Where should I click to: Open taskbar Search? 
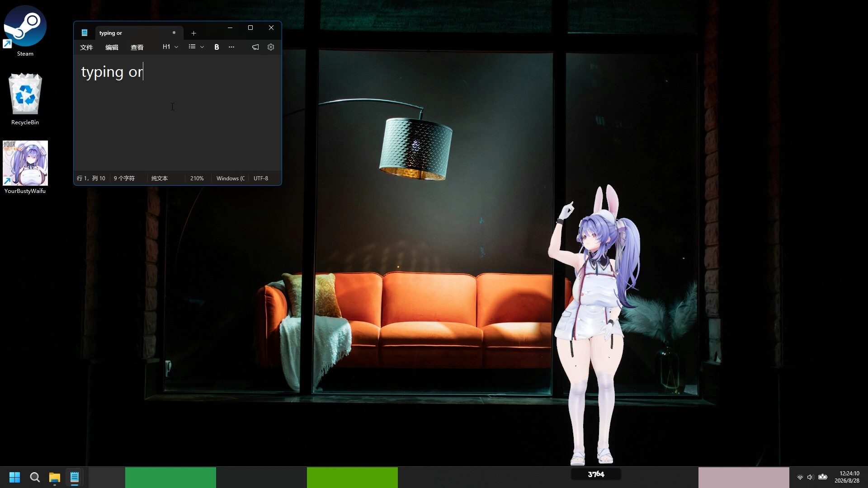click(x=35, y=477)
